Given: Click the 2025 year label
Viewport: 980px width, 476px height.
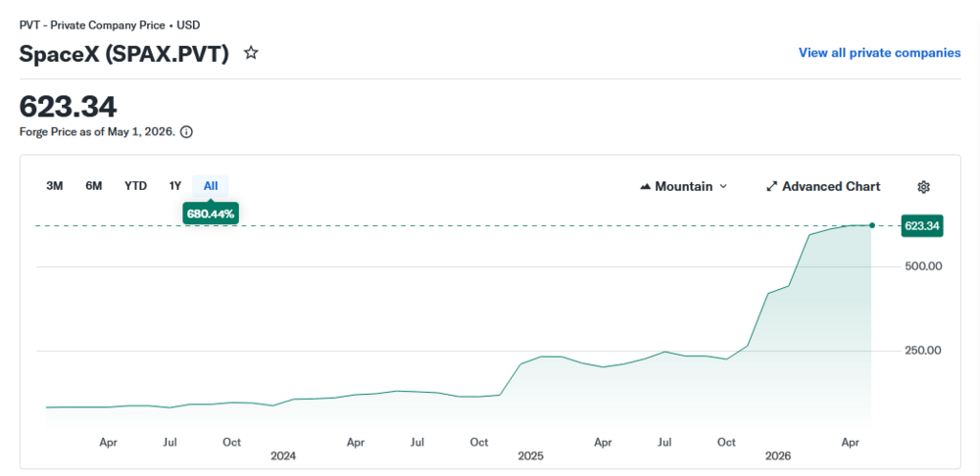Looking at the screenshot, I should click(530, 456).
